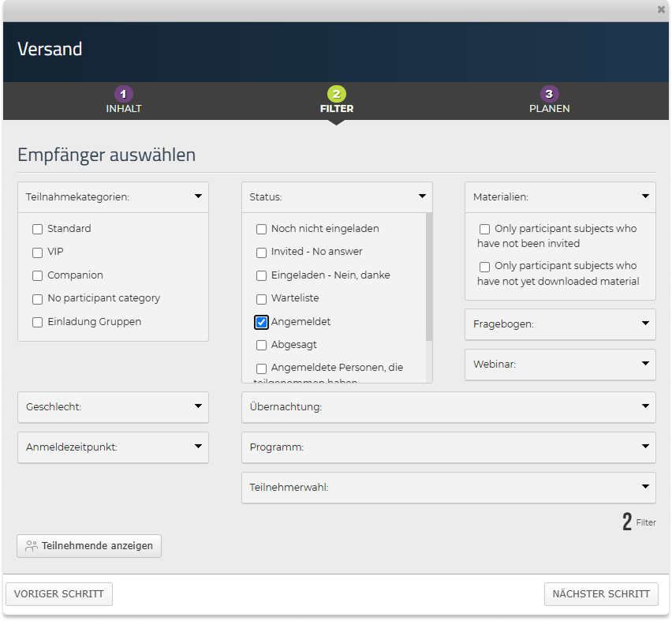Check the Warteliste status option
Screen dimensions: 672x621
tap(262, 299)
